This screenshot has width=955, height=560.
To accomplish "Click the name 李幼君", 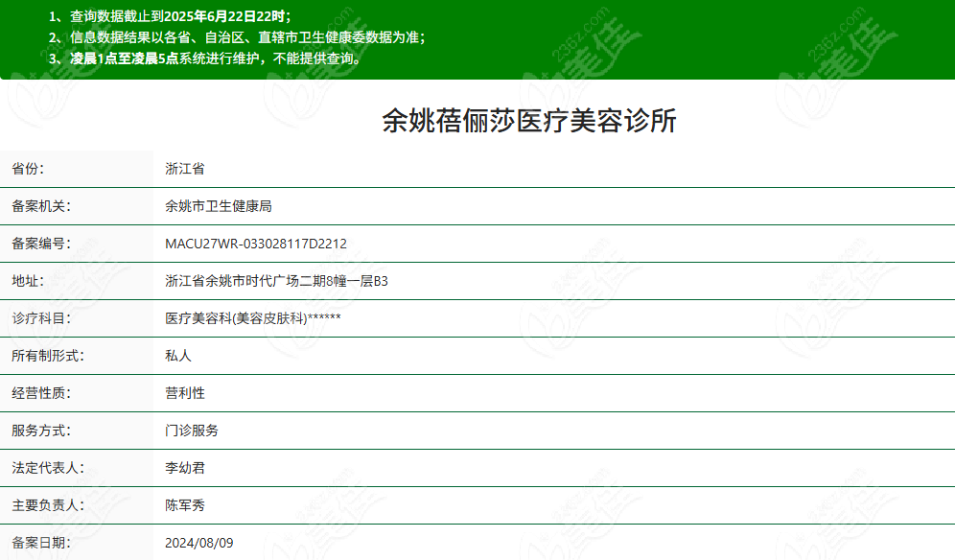I will point(184,468).
